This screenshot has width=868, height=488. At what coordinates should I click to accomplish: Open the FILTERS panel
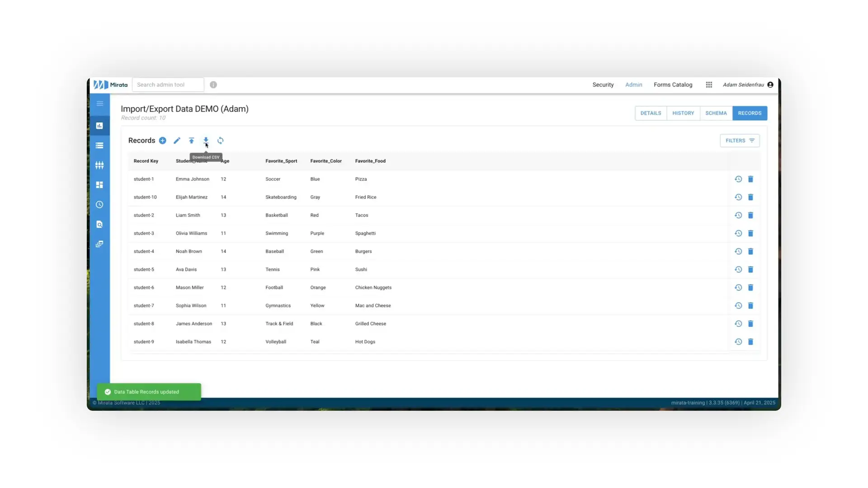coord(740,141)
